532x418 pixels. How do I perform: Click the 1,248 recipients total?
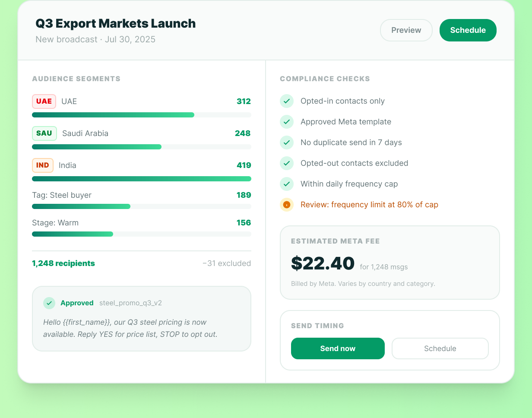pos(63,263)
